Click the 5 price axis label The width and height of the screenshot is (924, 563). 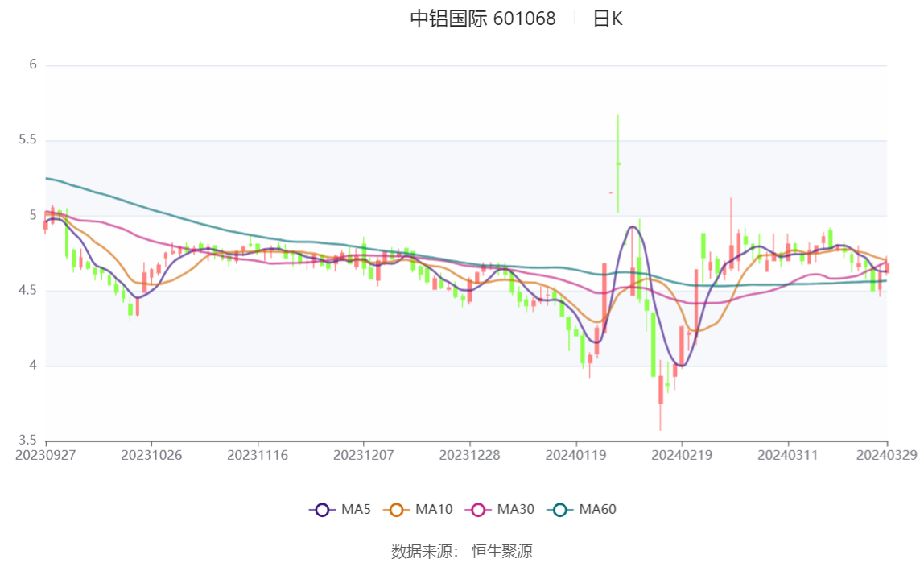[33, 215]
